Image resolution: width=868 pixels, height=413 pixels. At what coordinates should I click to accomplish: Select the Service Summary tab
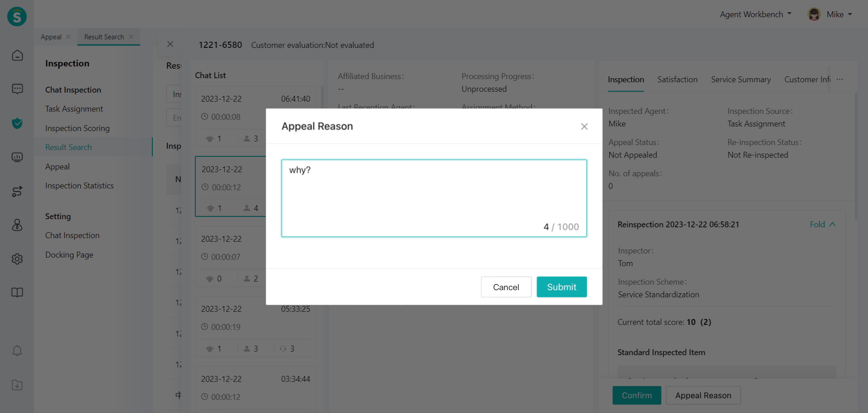741,80
